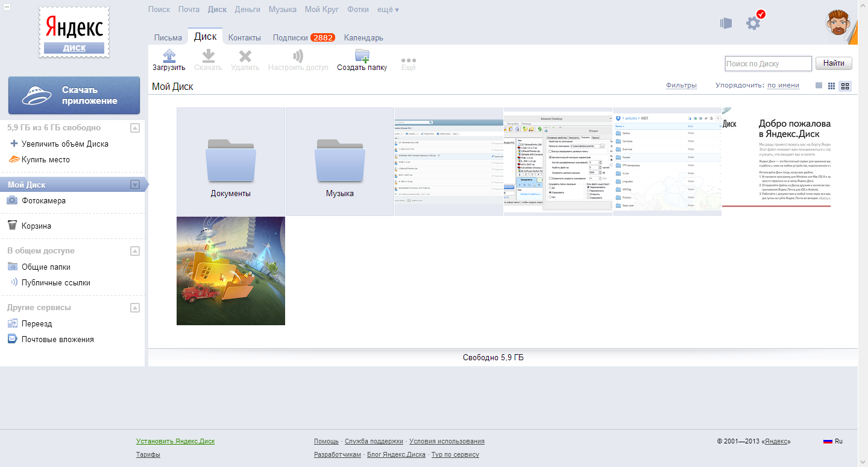
Task: Click the Скачать приложение button
Action: click(74, 95)
